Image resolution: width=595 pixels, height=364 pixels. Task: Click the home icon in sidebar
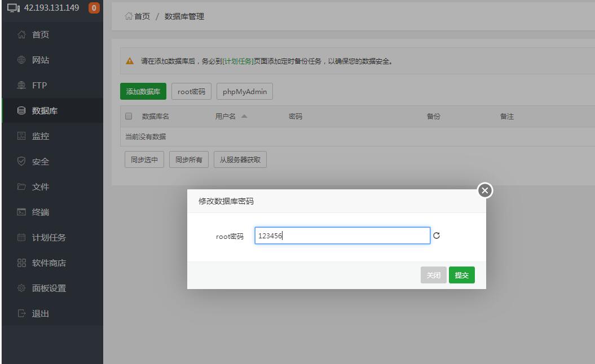tap(22, 35)
